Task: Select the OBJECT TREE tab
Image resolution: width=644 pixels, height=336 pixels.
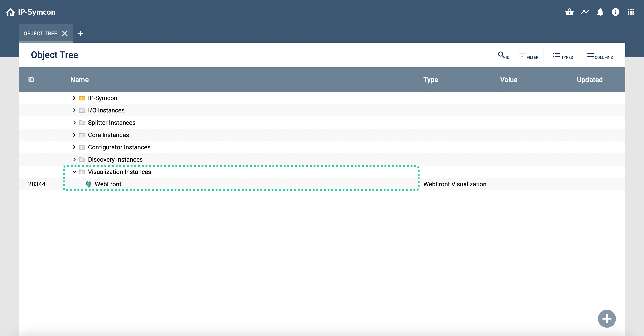Action: [40, 33]
